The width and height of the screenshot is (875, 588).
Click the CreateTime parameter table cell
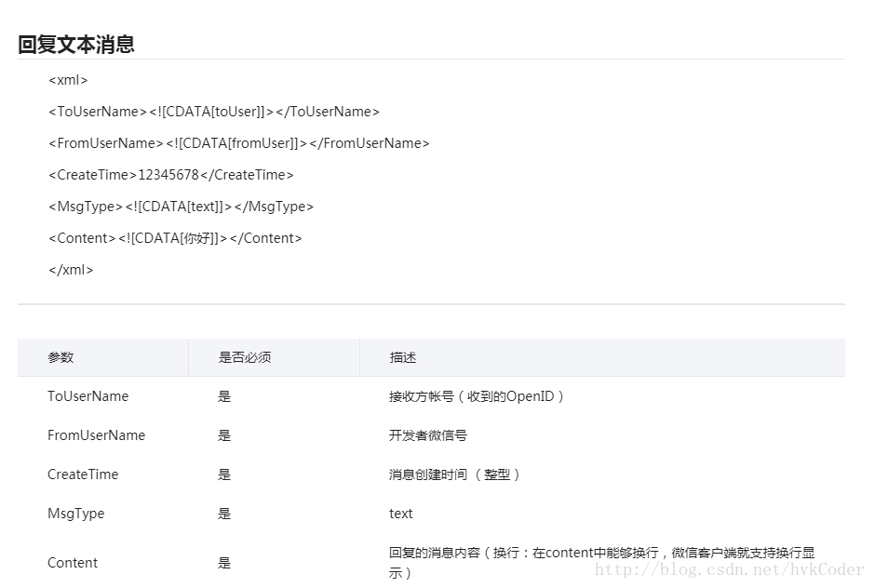point(83,474)
